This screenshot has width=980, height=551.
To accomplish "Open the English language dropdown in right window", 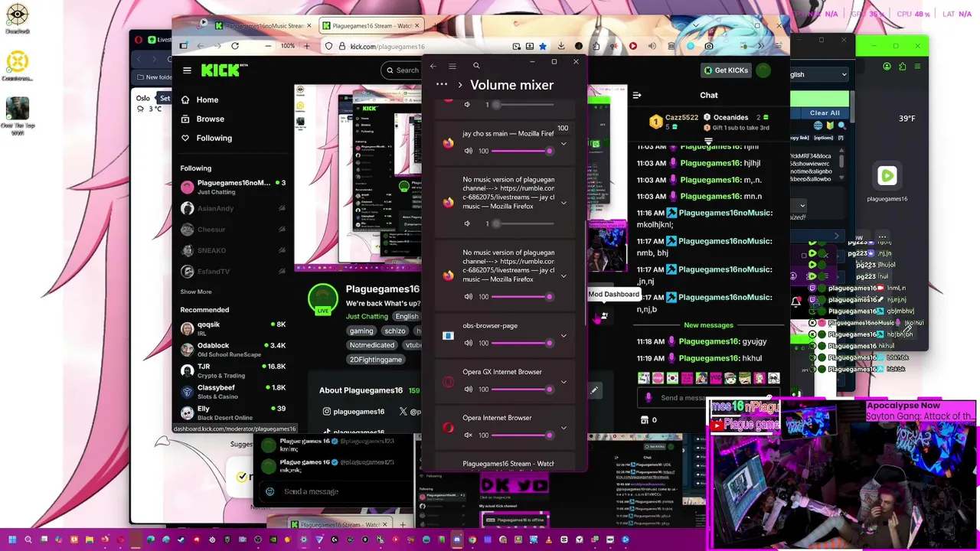I will [818, 74].
